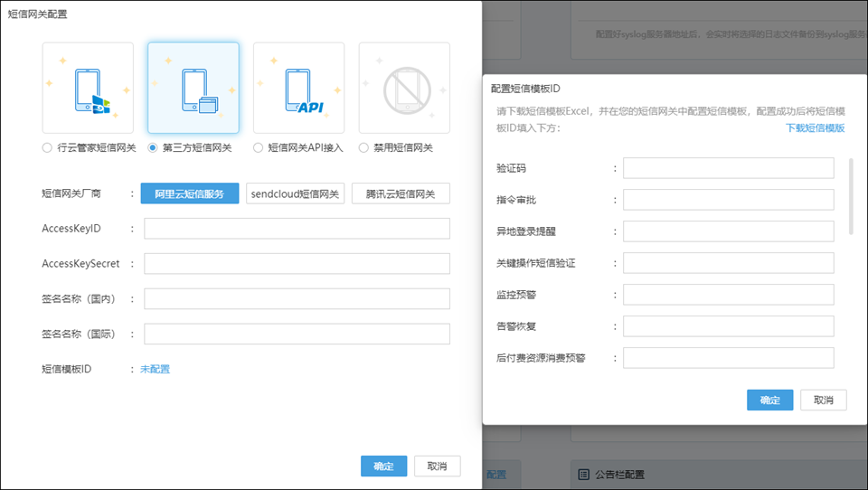This screenshot has width=868, height=490.
Task: Click 取消 in gateway configuration dialog
Action: pos(437,466)
